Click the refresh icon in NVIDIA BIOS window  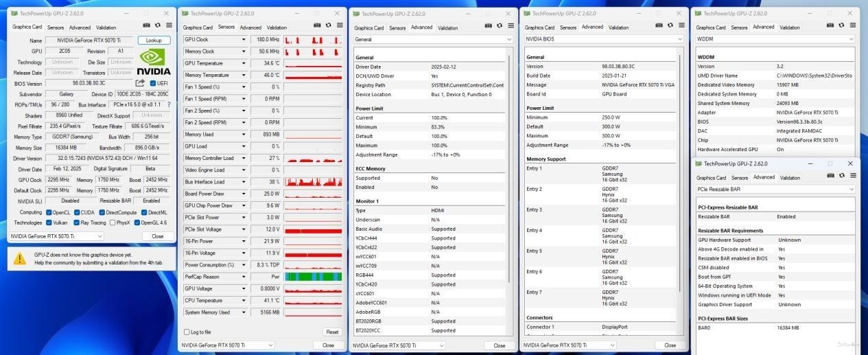pyautogui.click(x=670, y=26)
